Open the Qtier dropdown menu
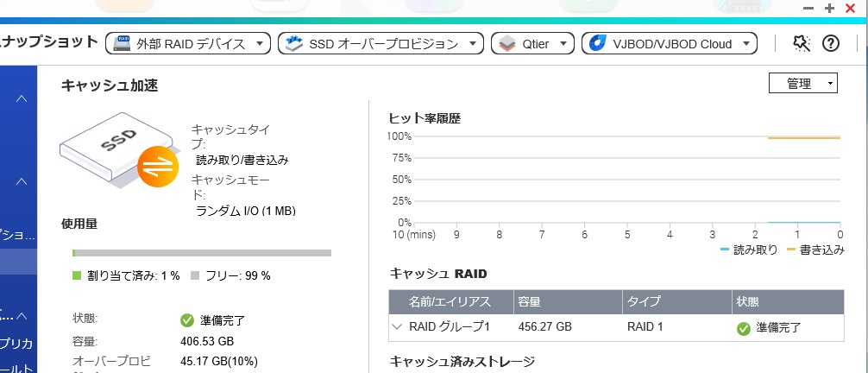 (532, 43)
